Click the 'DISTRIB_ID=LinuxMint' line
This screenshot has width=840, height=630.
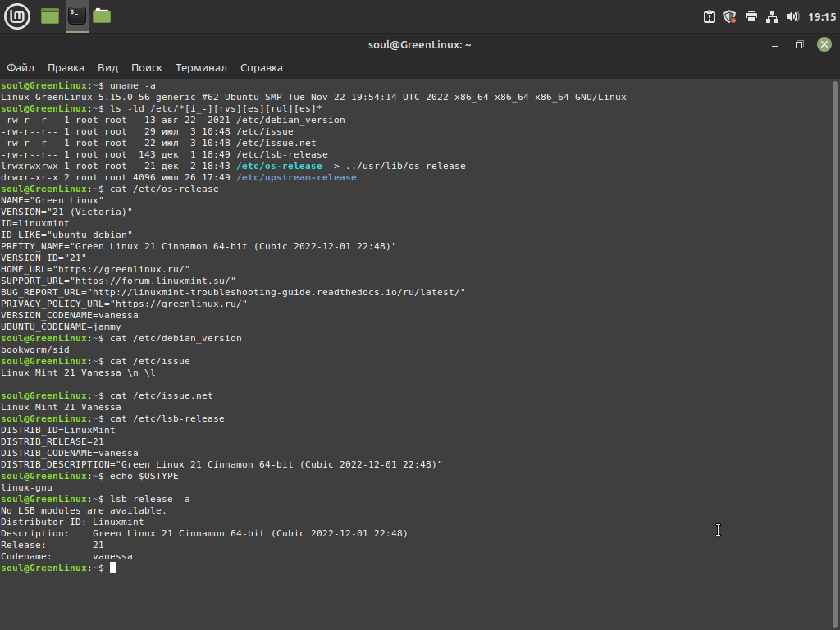click(x=58, y=430)
